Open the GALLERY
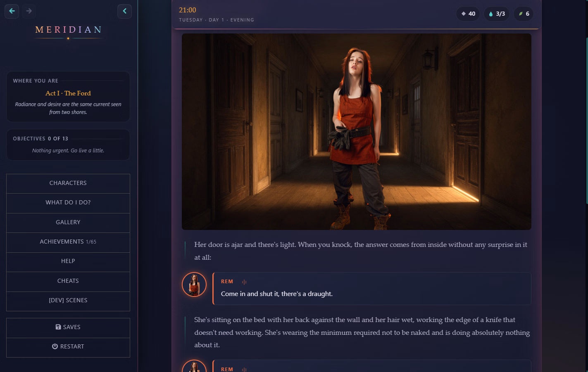 (68, 223)
